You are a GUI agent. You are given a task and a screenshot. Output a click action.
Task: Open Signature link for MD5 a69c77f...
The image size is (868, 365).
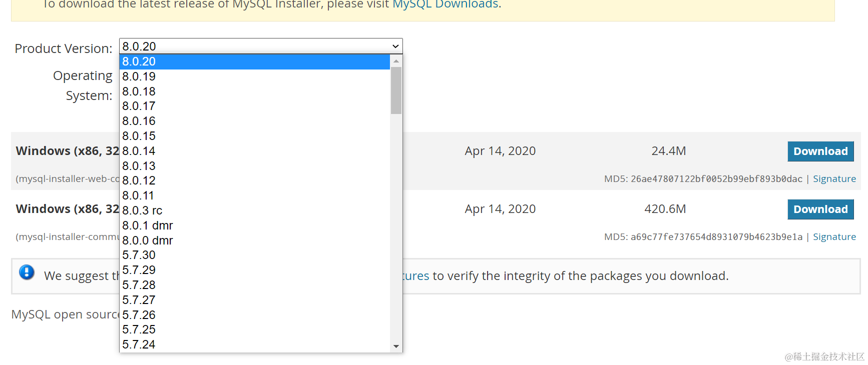834,236
